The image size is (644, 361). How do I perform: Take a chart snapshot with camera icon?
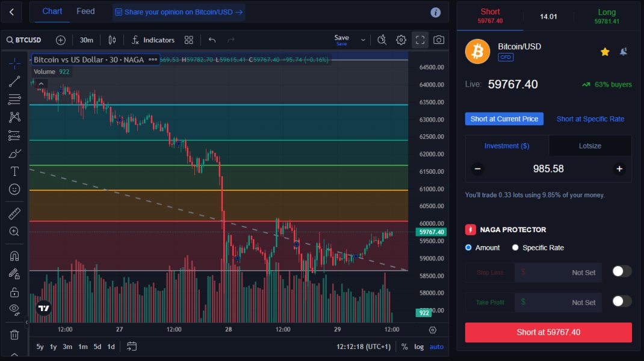(x=439, y=40)
